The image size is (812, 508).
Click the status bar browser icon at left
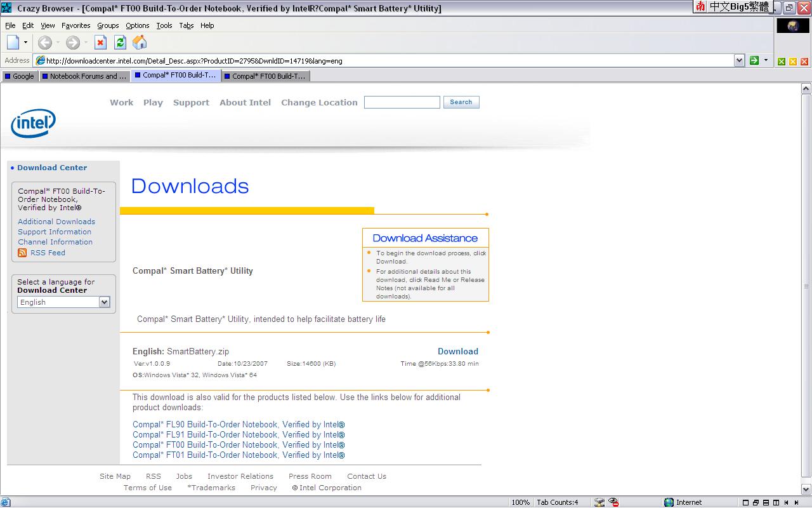click(x=6, y=502)
